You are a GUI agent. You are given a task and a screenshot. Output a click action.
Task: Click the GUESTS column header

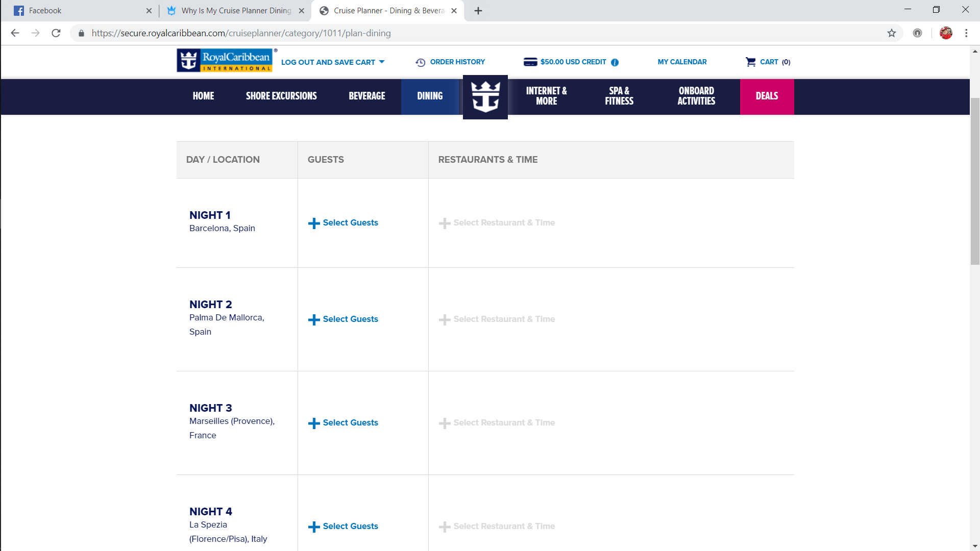pos(326,160)
